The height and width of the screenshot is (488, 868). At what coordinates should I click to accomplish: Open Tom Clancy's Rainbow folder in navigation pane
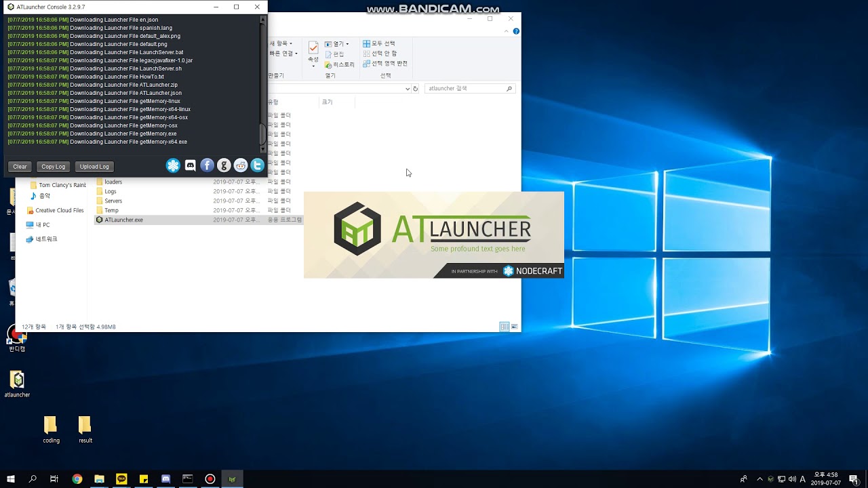pyautogui.click(x=58, y=185)
